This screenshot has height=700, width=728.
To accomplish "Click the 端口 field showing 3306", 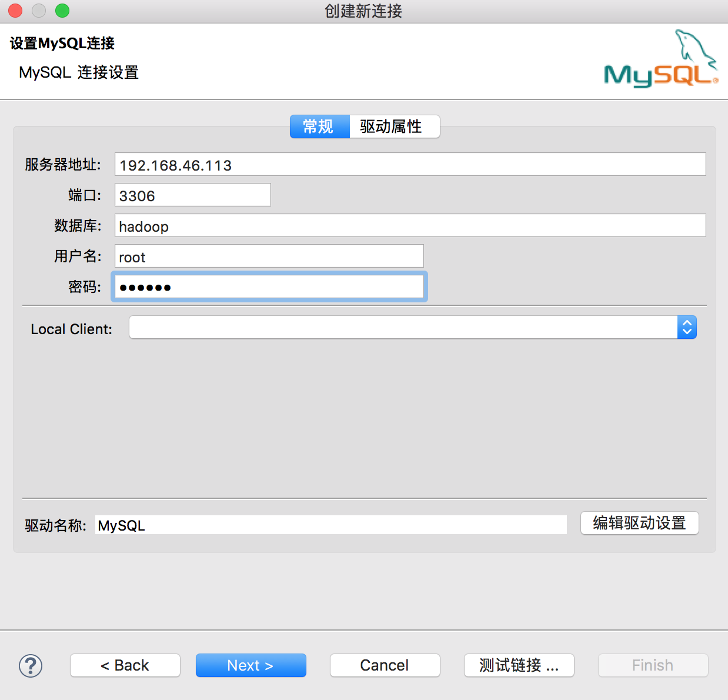I will pyautogui.click(x=192, y=195).
